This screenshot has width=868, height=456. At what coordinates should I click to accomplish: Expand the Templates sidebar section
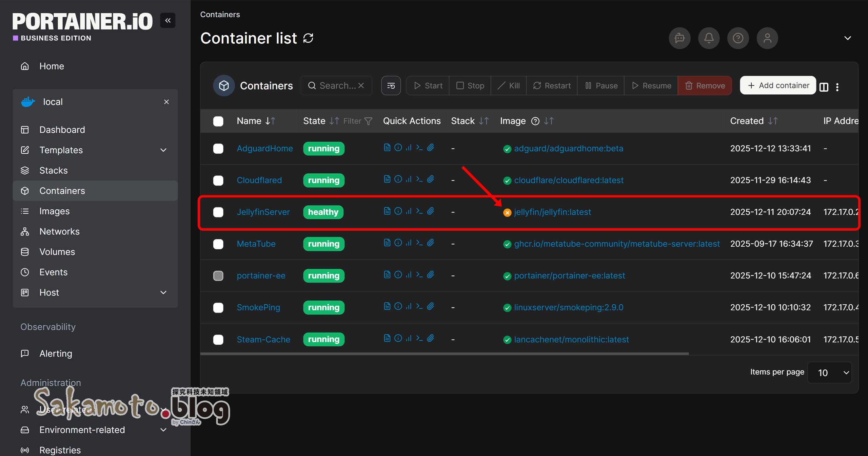click(x=163, y=150)
